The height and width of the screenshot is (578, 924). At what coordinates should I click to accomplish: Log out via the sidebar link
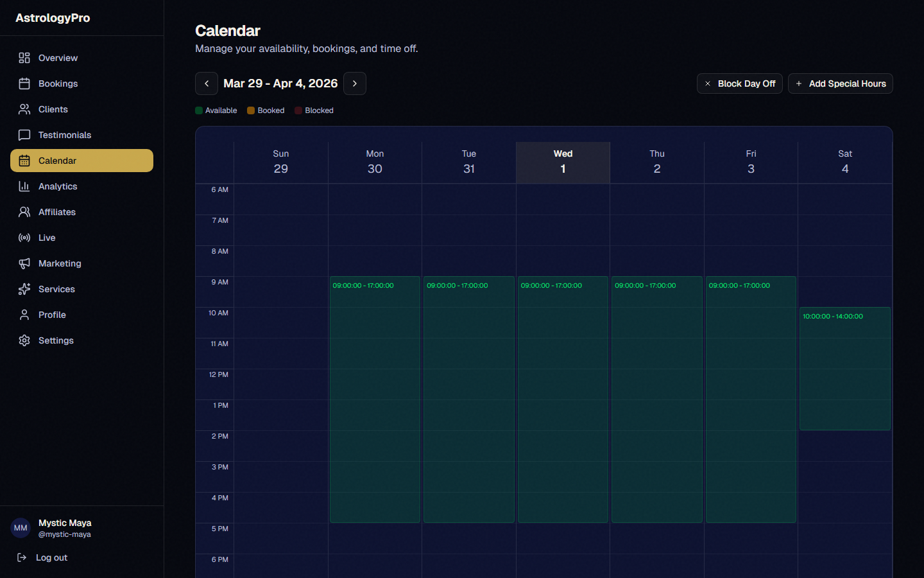pyautogui.click(x=51, y=557)
